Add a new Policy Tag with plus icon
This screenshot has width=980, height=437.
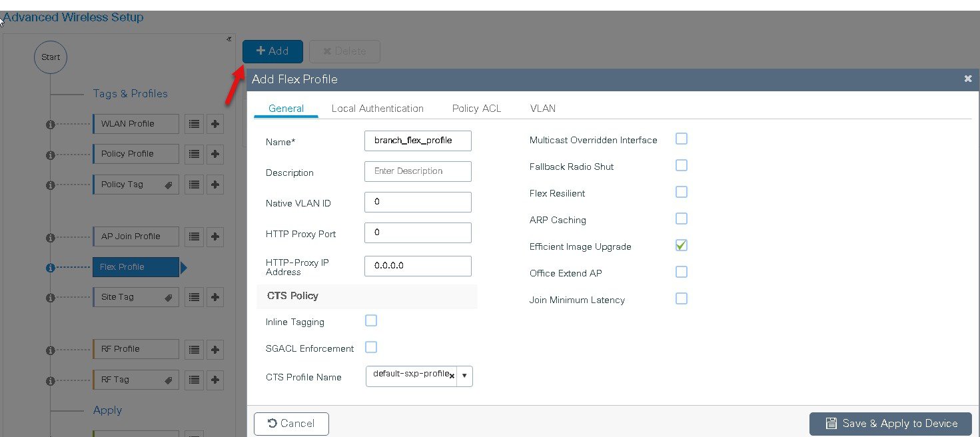tap(215, 185)
